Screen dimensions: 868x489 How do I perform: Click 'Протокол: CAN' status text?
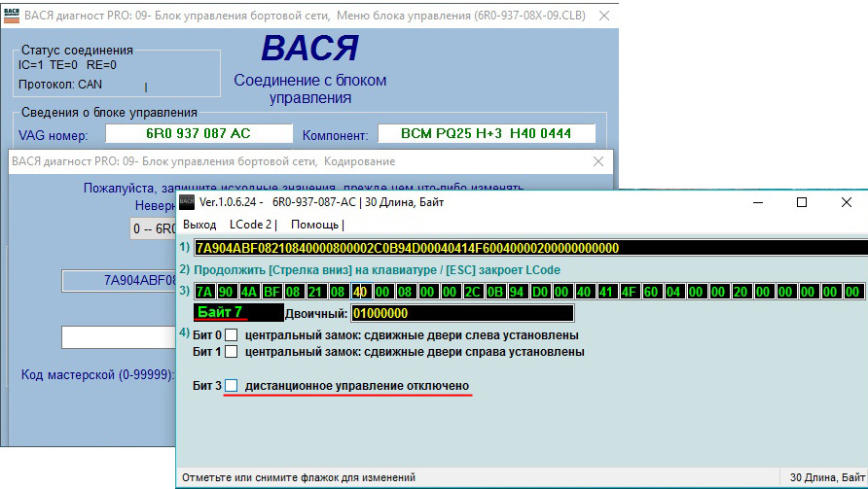pyautogui.click(x=60, y=85)
